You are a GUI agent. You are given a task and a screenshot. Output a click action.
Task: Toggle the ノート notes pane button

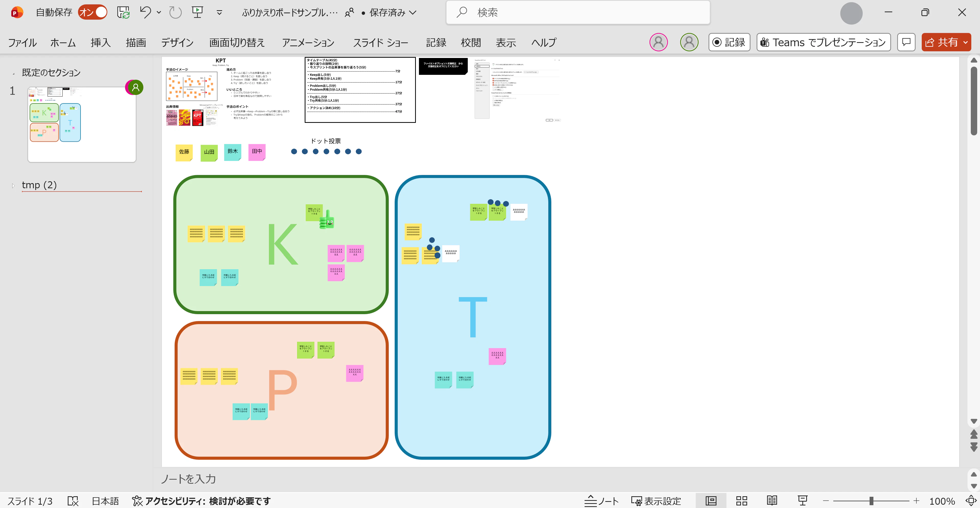601,501
